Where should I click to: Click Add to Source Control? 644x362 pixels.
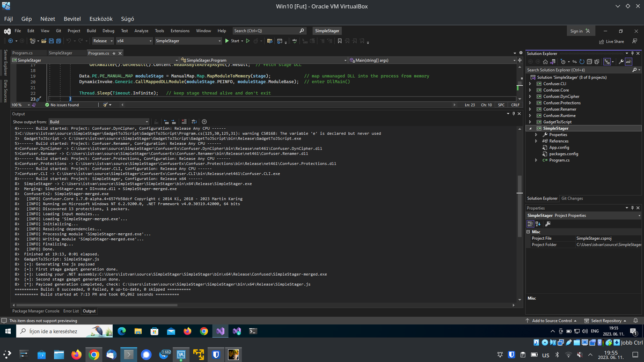pos(551,321)
